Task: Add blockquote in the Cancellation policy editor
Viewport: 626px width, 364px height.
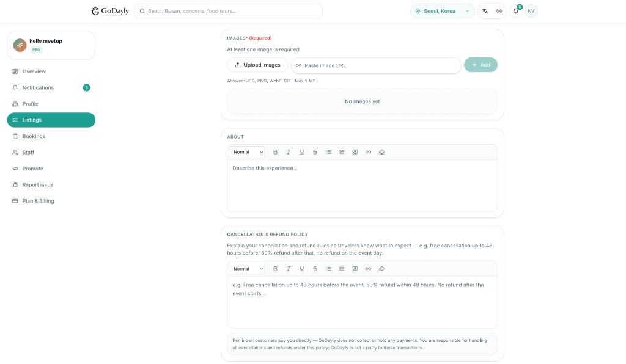Action: tap(355, 269)
